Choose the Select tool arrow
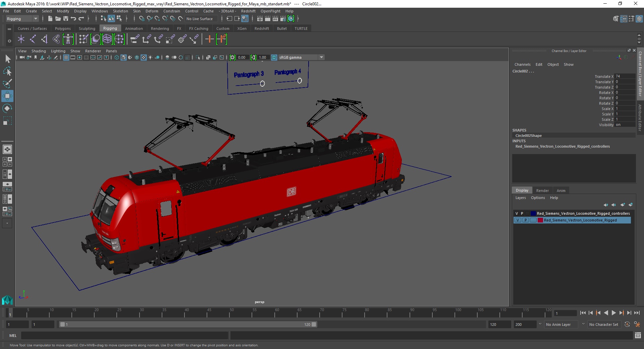 (7, 59)
